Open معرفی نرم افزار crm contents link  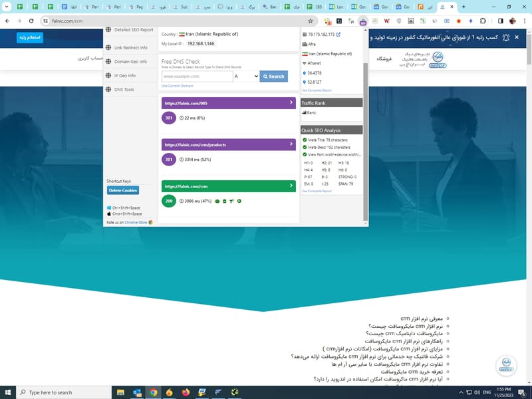(x=422, y=319)
